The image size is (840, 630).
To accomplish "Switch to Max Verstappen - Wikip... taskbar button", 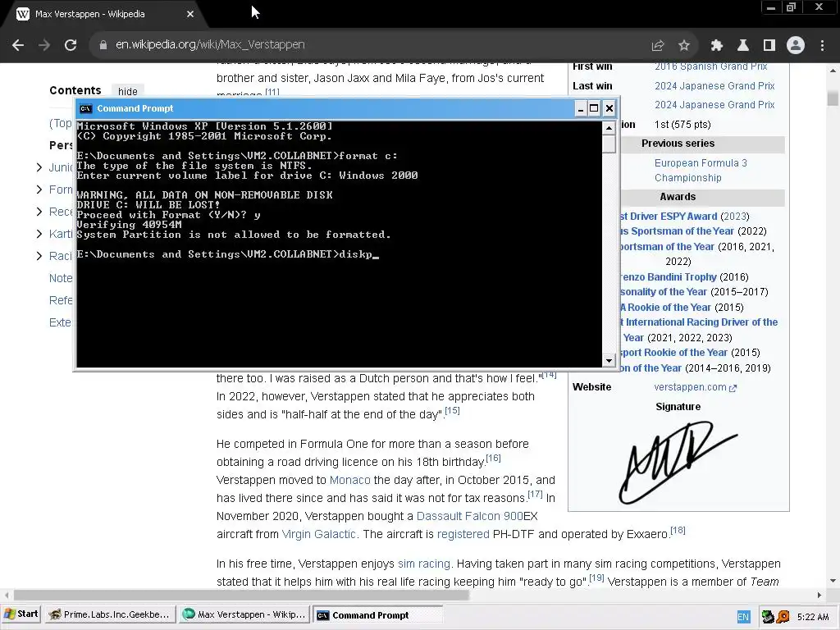I will [x=244, y=615].
